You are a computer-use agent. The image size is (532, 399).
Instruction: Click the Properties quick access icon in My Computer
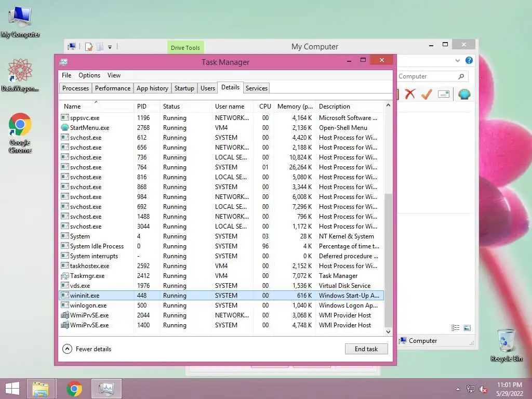[x=89, y=47]
